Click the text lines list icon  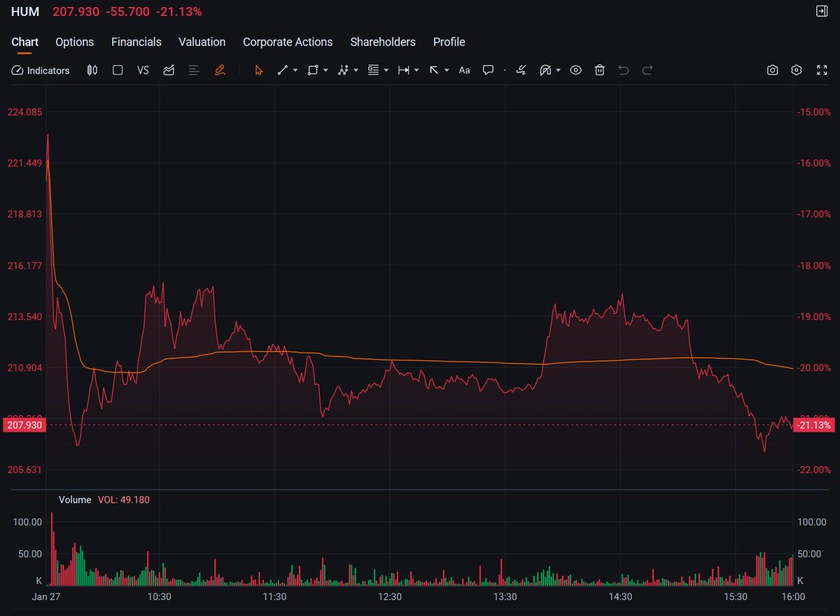[x=195, y=70]
